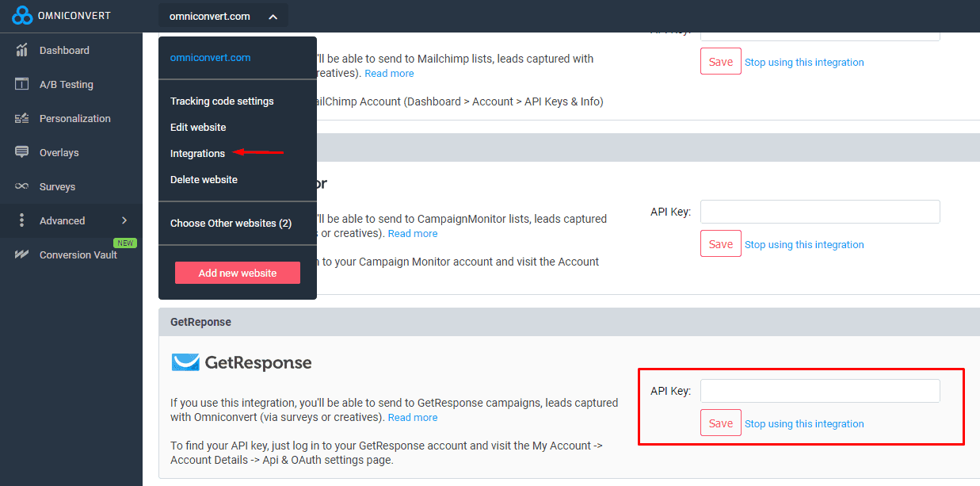Select omniconvert.com in the dropdown menu
This screenshot has width=980, height=486.
pyautogui.click(x=210, y=57)
